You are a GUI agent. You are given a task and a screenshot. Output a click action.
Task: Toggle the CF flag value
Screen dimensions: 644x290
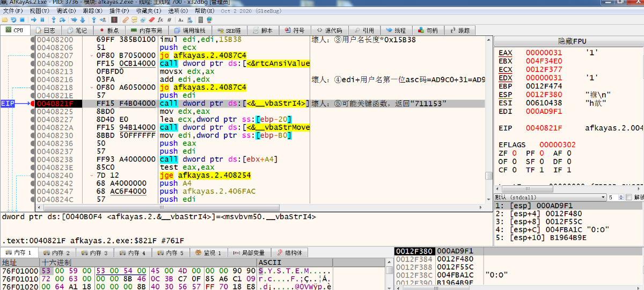coord(514,170)
